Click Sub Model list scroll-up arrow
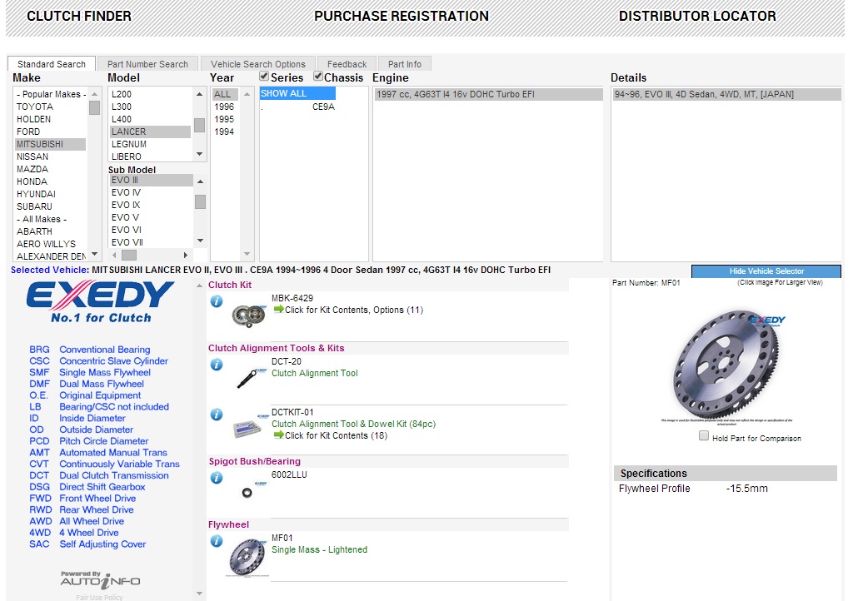 (201, 181)
